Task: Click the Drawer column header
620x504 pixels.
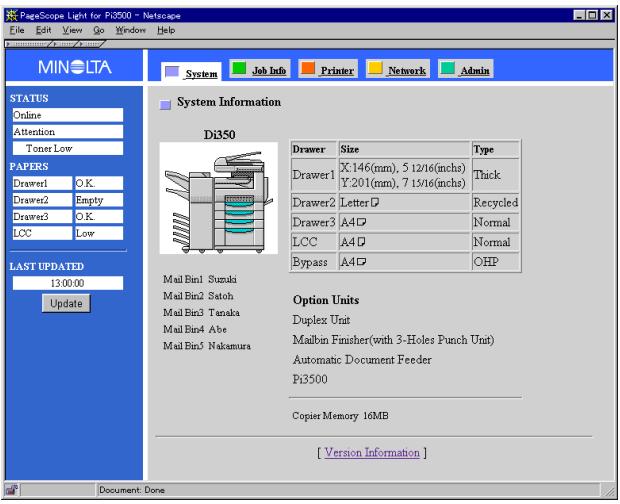Action: pyautogui.click(x=314, y=149)
